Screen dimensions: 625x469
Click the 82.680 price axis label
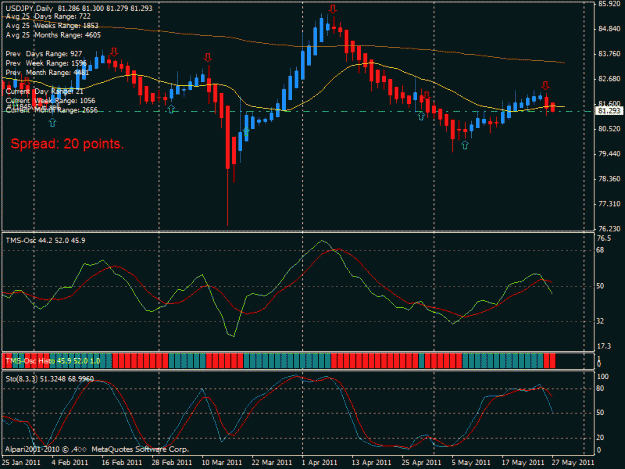point(609,79)
